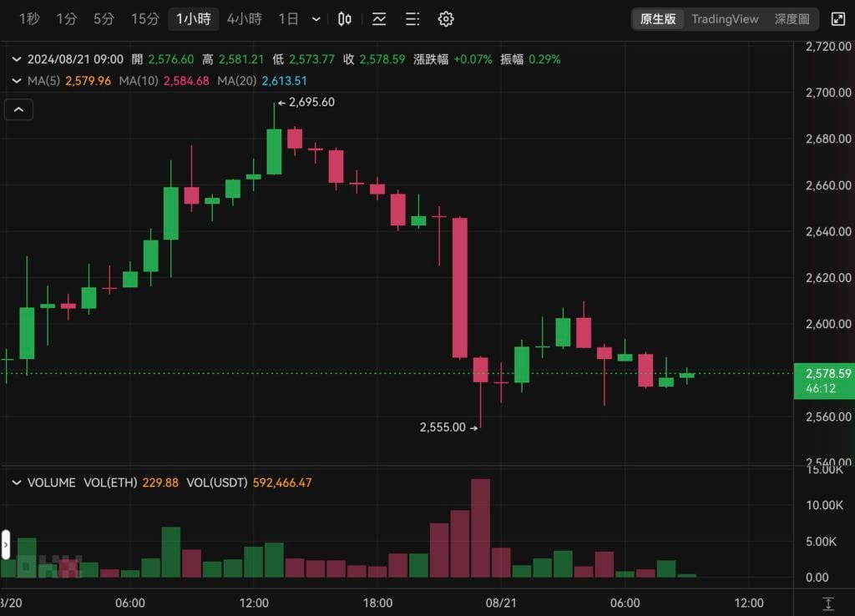The width and height of the screenshot is (855, 616).
Task: Collapse the candle OHLC info row
Action: pyautogui.click(x=16, y=59)
